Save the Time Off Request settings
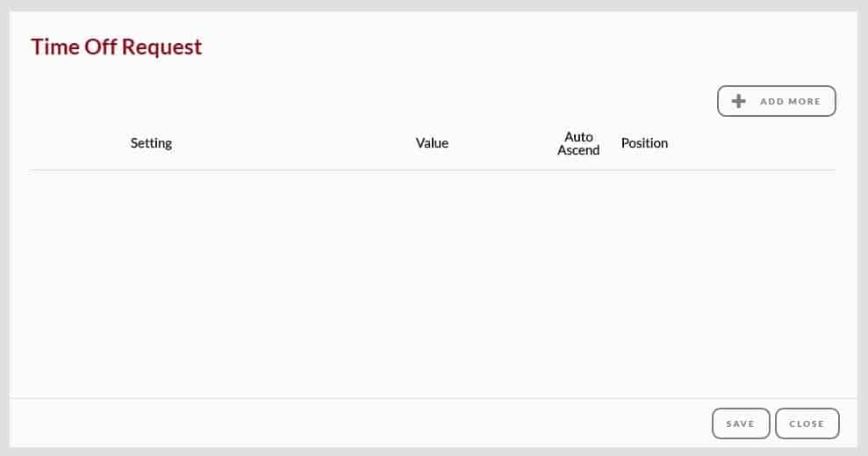This screenshot has width=868, height=456. pos(741,423)
